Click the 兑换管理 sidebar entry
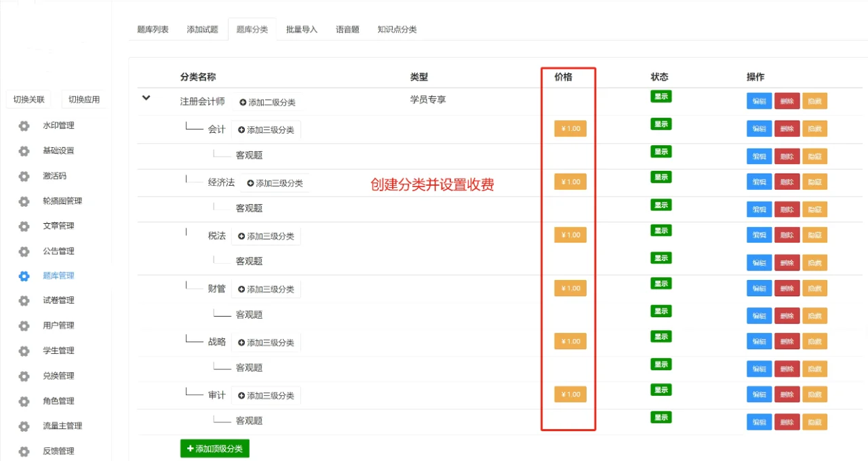This screenshot has width=868, height=461. point(58,376)
